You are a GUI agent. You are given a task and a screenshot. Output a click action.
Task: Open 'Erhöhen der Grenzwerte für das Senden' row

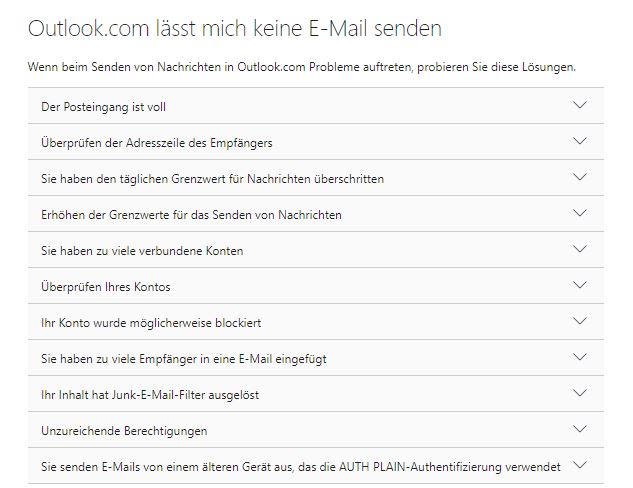(316, 214)
